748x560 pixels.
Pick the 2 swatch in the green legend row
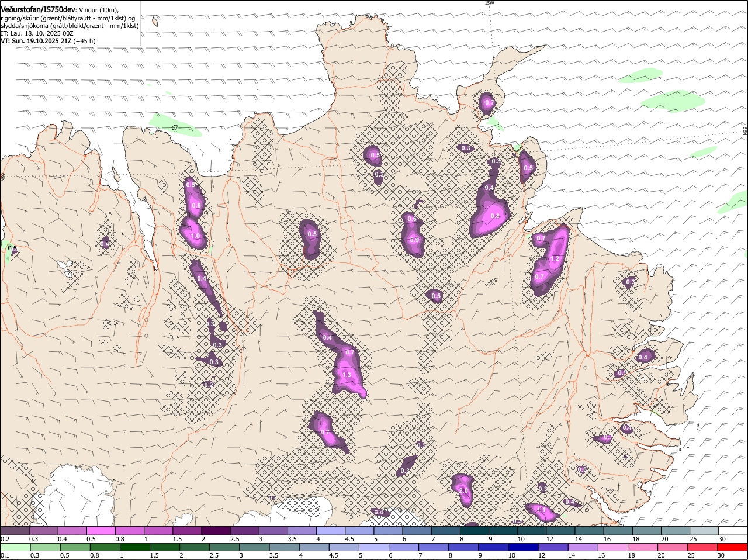coord(195,548)
